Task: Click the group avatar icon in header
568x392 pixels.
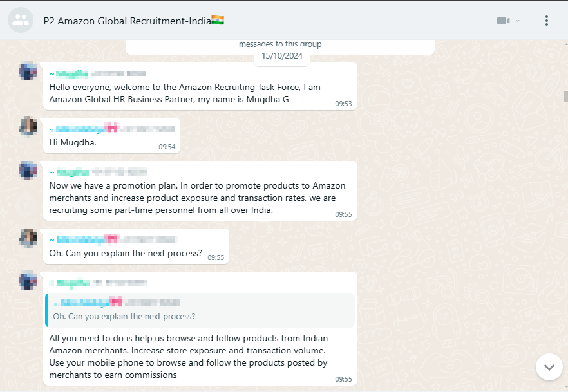Action: pos(21,21)
